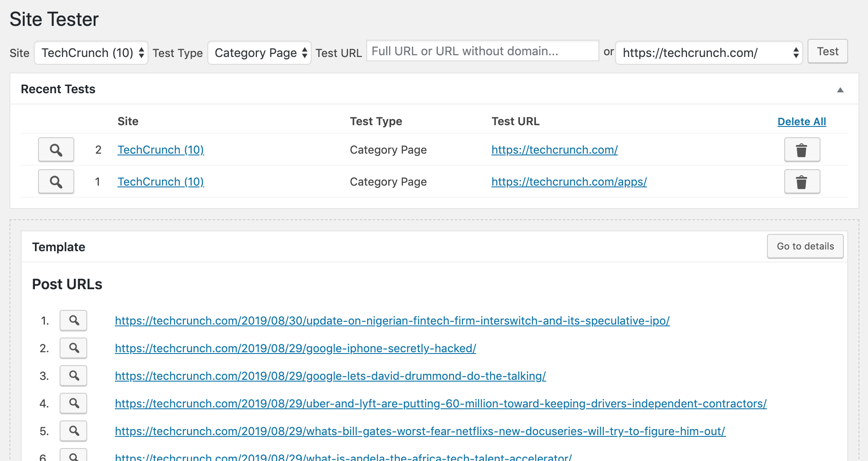
Task: Open the uber-and-lyft independent-contractors post link
Action: point(441,404)
